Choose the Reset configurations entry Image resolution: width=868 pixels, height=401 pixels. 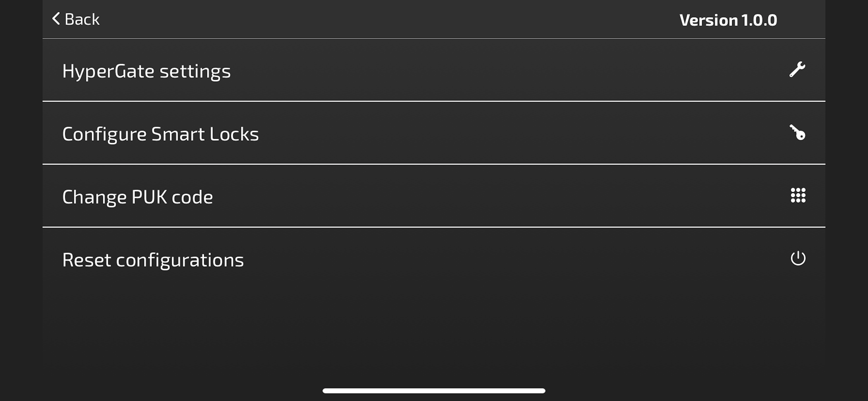(153, 260)
